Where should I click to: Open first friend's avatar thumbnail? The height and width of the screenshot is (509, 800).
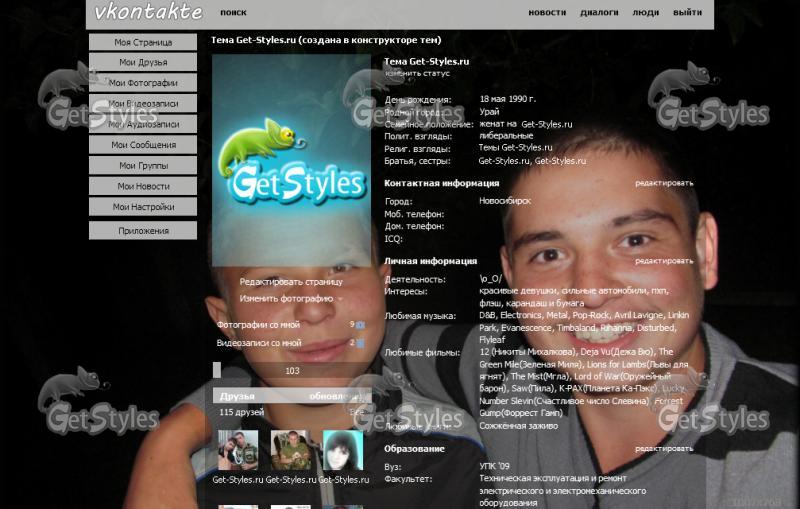pyautogui.click(x=238, y=451)
